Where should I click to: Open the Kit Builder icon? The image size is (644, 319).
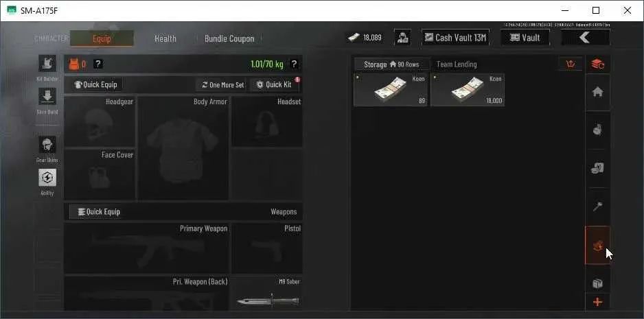tap(47, 63)
